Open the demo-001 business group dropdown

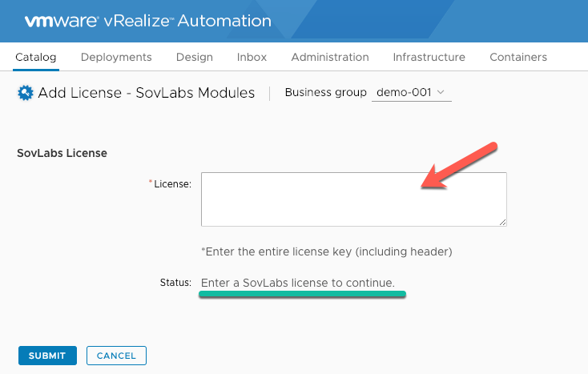point(412,93)
